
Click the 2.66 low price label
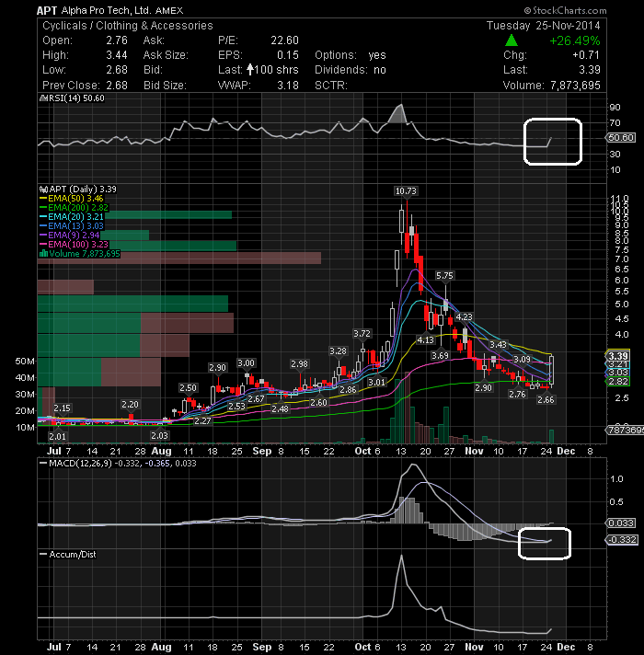point(546,400)
